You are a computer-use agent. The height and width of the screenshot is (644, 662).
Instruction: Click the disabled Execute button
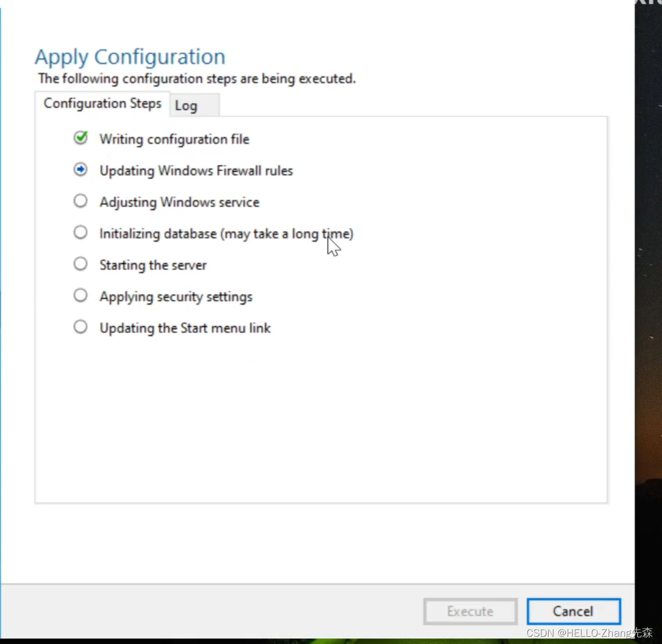tap(470, 611)
